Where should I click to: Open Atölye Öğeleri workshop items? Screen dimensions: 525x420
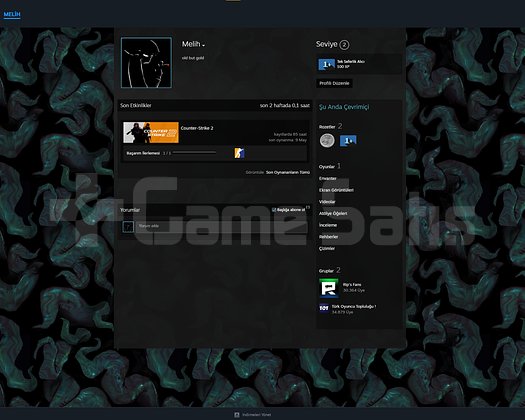click(333, 213)
